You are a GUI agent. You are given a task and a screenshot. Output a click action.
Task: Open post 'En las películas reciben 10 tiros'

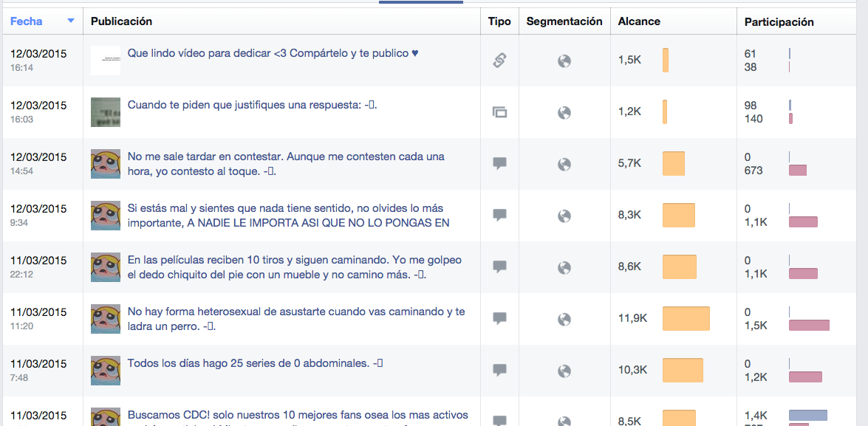(295, 267)
